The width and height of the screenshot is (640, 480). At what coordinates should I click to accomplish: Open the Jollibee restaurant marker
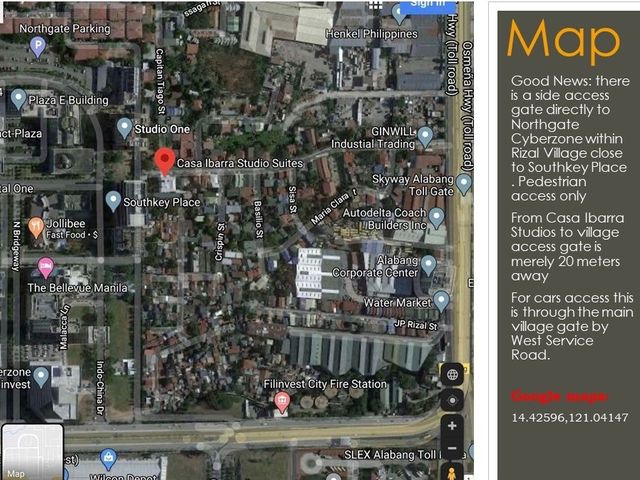pyautogui.click(x=36, y=228)
